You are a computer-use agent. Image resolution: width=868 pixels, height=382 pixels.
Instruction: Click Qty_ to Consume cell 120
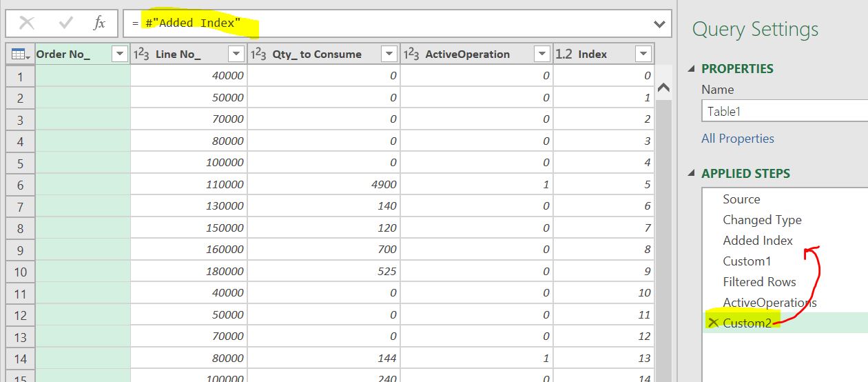[x=324, y=228]
